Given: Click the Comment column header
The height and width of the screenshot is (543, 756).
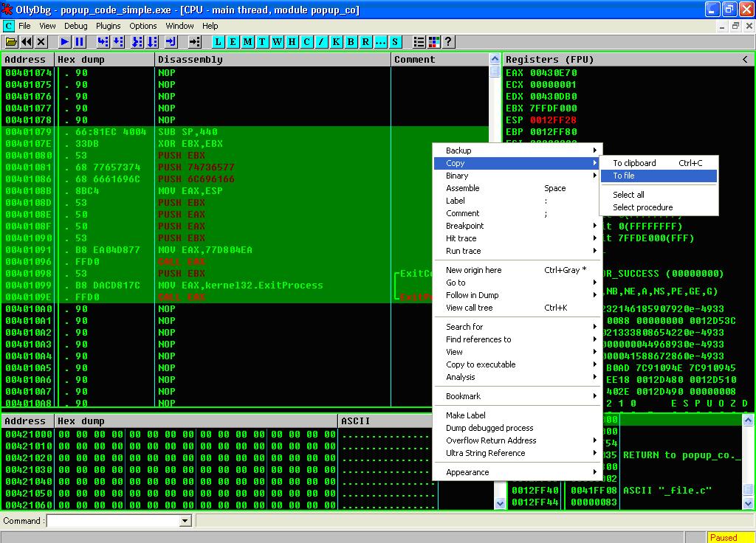Looking at the screenshot, I should [440, 60].
